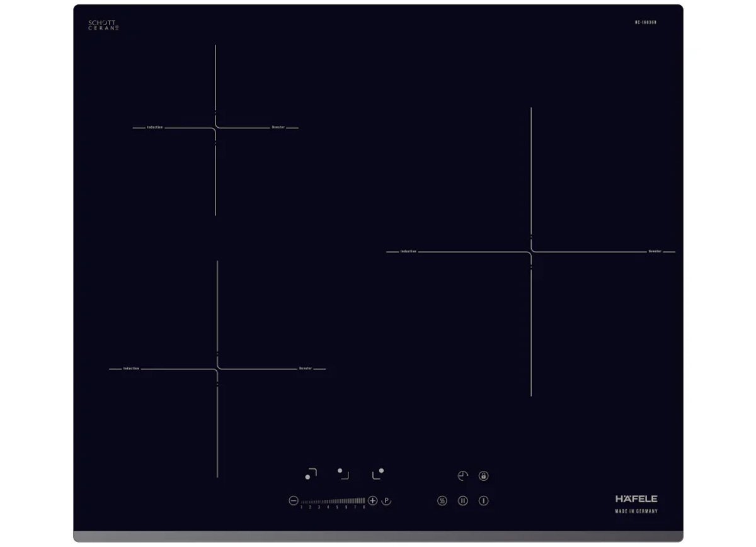The height and width of the screenshot is (547, 756).
Task: Click the HÄFELE brand logo
Action: pyautogui.click(x=636, y=499)
